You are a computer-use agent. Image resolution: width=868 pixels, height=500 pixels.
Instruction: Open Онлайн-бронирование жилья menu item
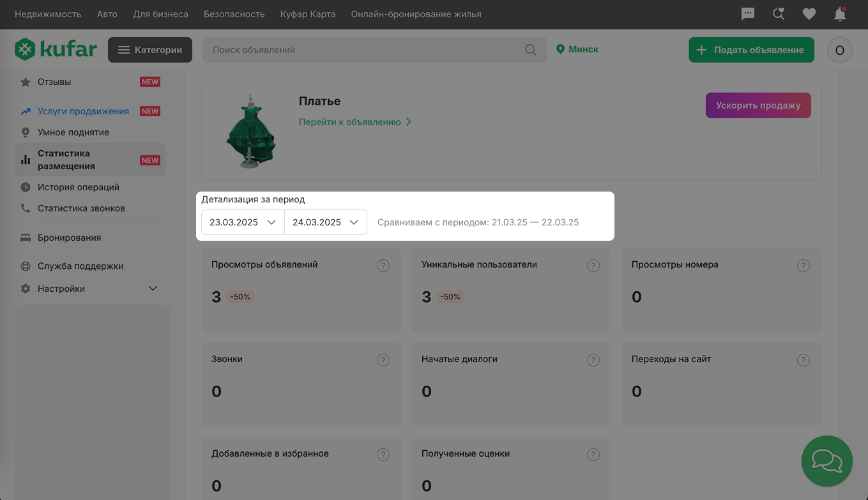click(416, 14)
